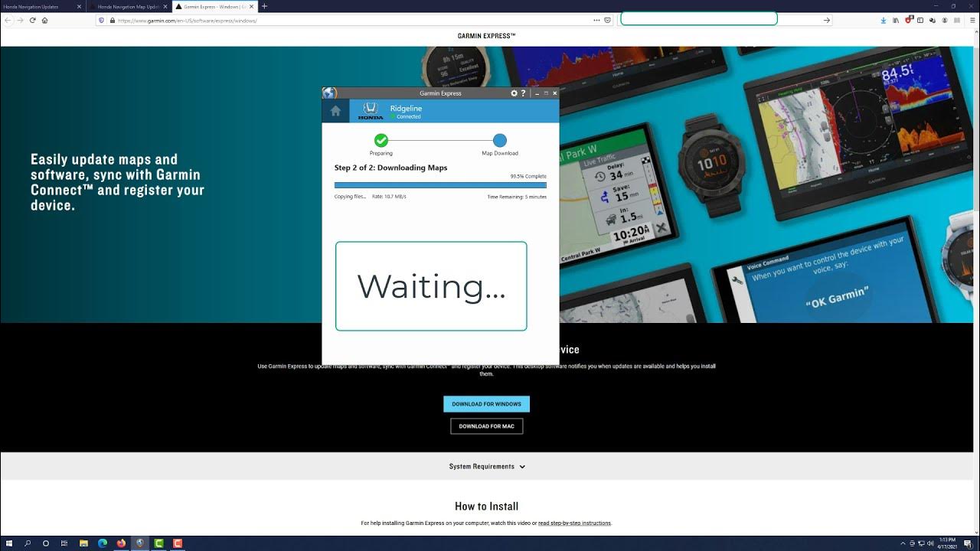Go back in Firefox history

[x=8, y=20]
